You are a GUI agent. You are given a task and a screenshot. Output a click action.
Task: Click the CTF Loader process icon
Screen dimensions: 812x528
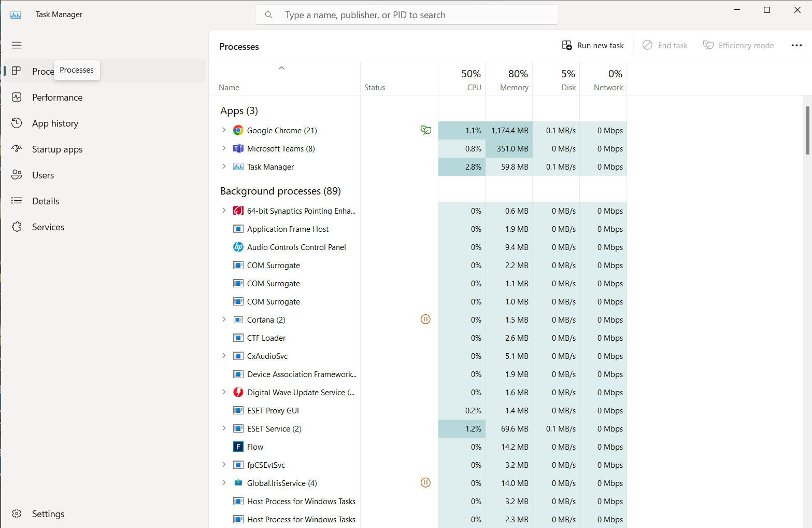[238, 338]
